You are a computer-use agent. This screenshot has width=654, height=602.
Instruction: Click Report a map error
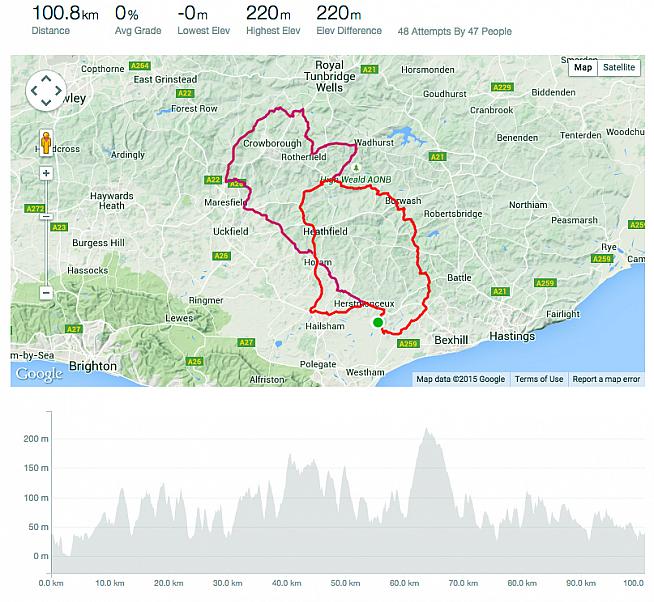tap(606, 379)
